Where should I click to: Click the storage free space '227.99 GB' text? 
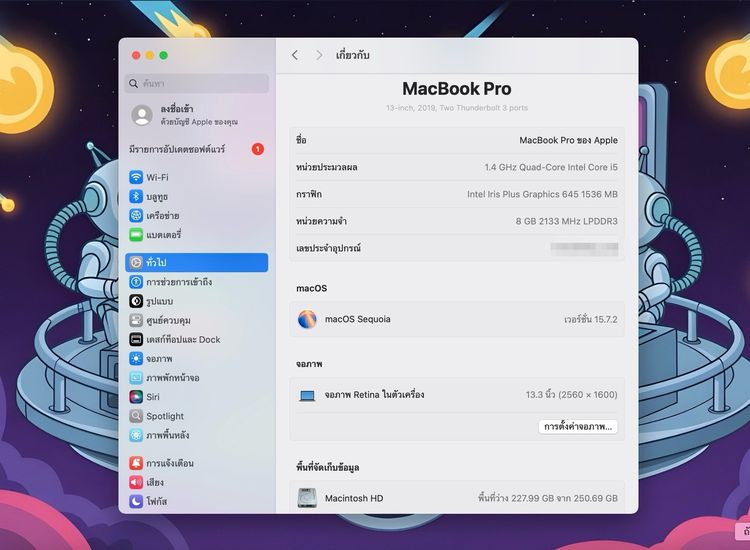coord(548,498)
